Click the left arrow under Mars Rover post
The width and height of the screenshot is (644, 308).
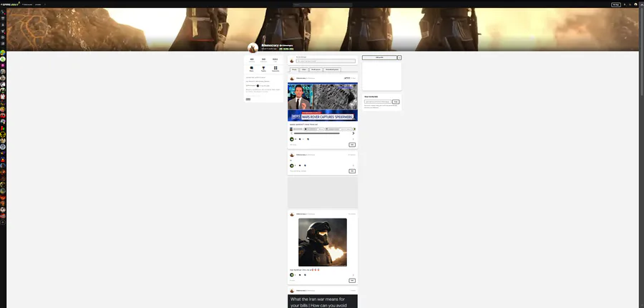291,133
